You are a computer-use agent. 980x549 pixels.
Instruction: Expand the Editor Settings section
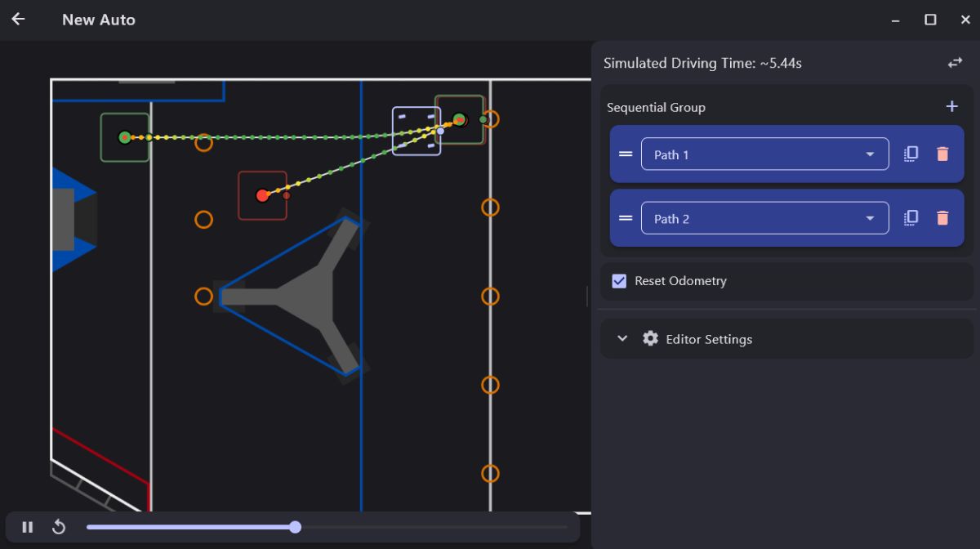(x=622, y=338)
